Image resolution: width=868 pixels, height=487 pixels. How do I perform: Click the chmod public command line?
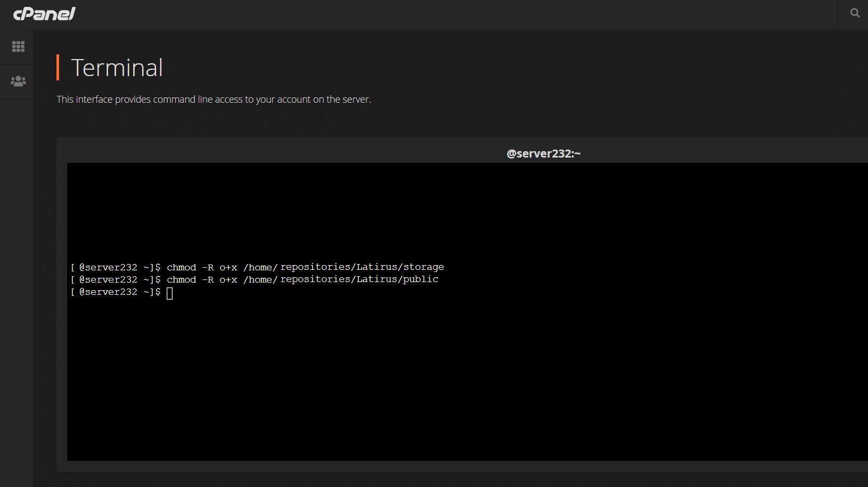point(255,279)
